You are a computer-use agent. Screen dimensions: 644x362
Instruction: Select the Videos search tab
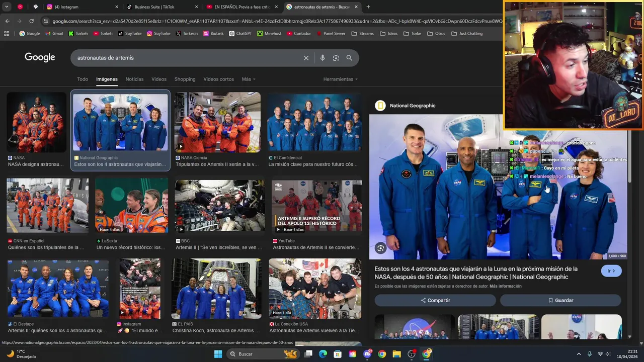159,79
